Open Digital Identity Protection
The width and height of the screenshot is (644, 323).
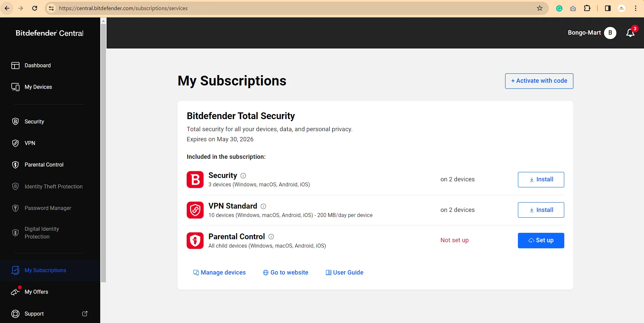pyautogui.click(x=42, y=232)
